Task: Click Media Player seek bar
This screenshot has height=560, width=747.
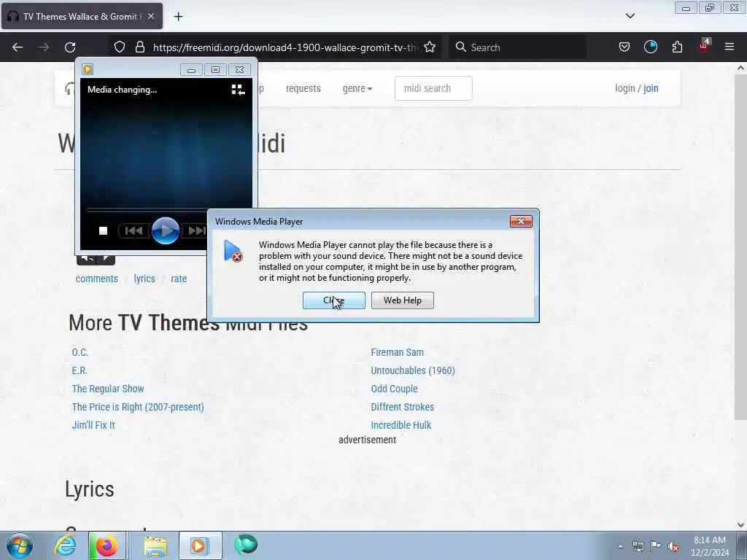Action: (x=147, y=209)
